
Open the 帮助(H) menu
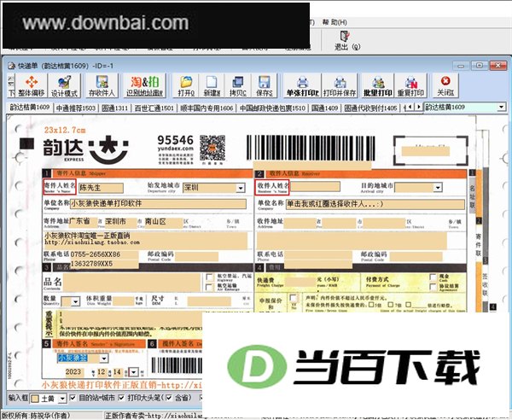(x=335, y=22)
